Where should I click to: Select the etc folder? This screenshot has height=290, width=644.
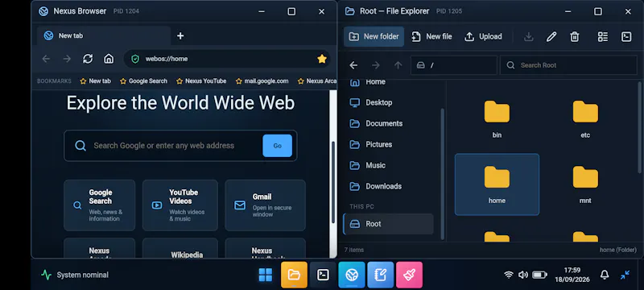point(585,118)
